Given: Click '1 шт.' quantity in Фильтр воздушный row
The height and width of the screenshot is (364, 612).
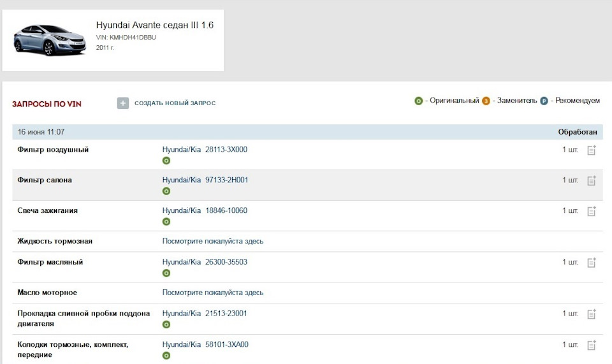Looking at the screenshot, I should click(x=570, y=149).
